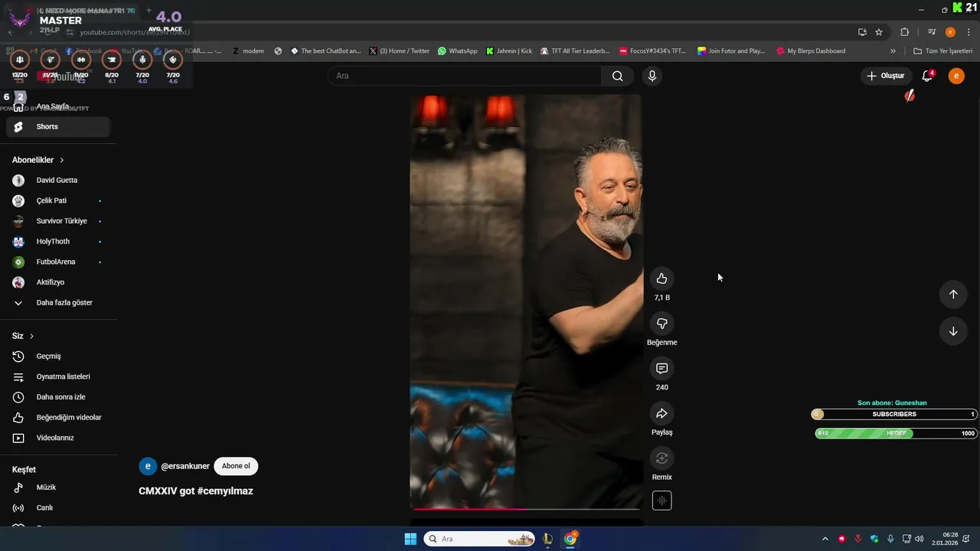Open the sound waveform button below Remix

pos(661,500)
